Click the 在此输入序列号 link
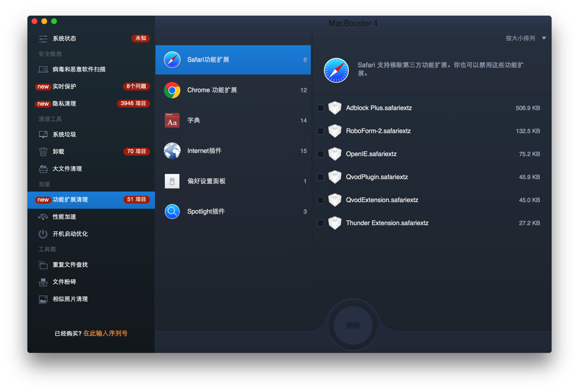Screen dimensions: 579x392 tap(105, 333)
